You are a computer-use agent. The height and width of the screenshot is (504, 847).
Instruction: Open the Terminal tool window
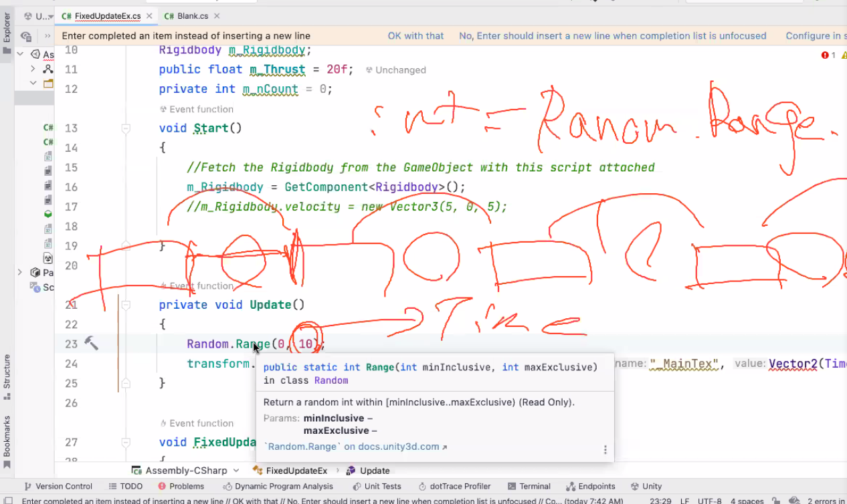point(529,487)
